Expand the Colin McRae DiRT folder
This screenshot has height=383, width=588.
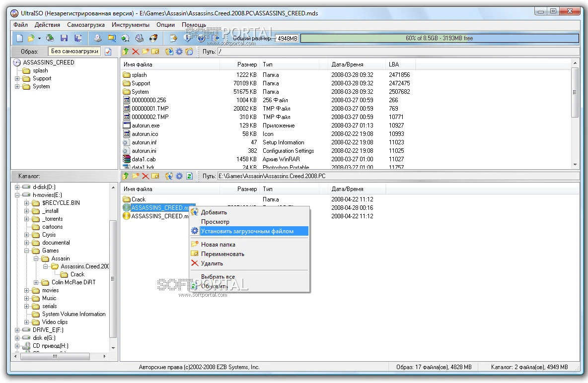37,282
